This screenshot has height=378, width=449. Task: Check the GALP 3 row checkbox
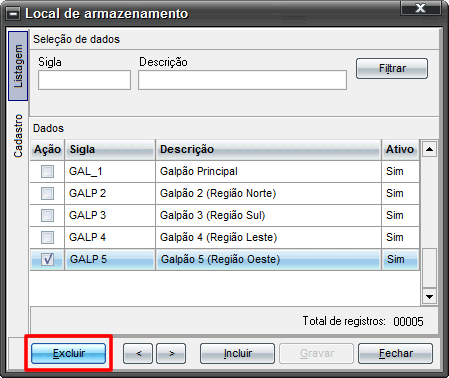point(47,215)
